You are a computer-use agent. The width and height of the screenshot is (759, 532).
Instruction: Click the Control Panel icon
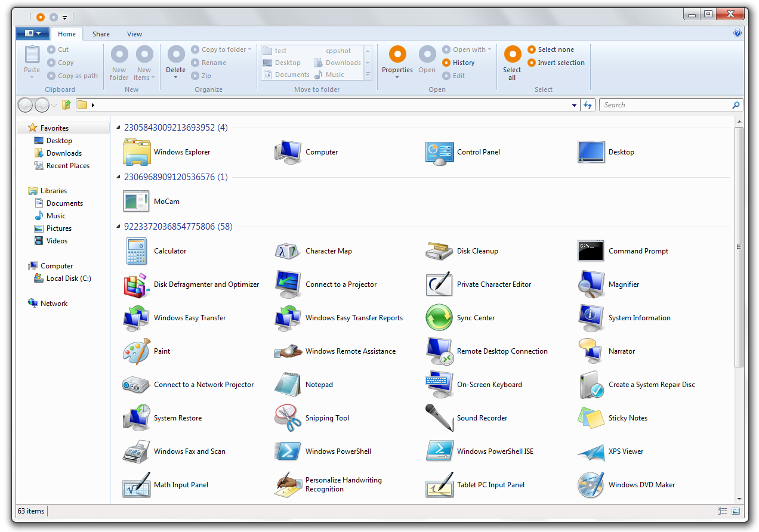440,152
